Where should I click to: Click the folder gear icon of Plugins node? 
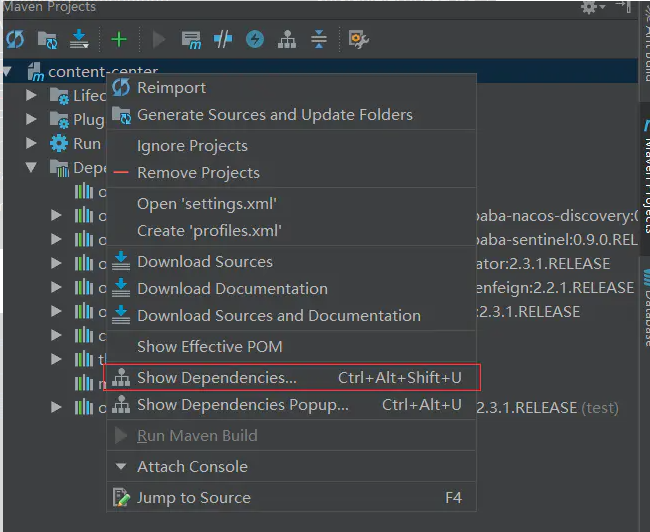(59, 120)
